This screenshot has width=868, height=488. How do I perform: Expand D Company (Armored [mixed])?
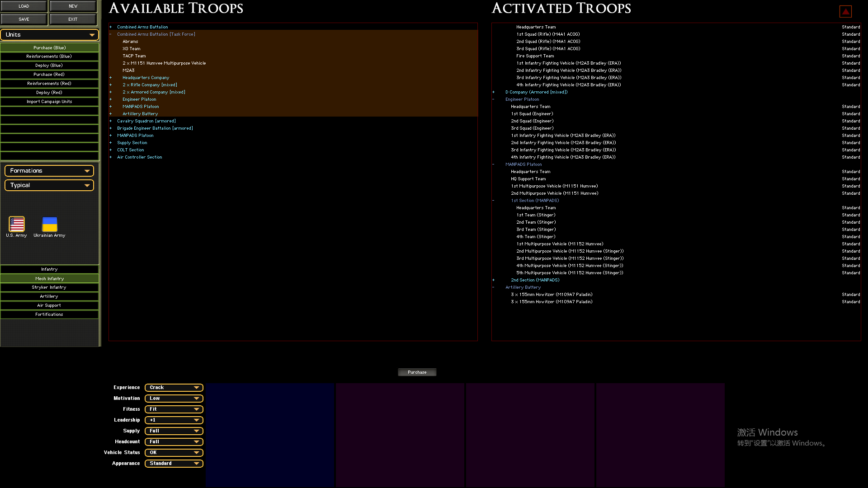click(x=493, y=92)
